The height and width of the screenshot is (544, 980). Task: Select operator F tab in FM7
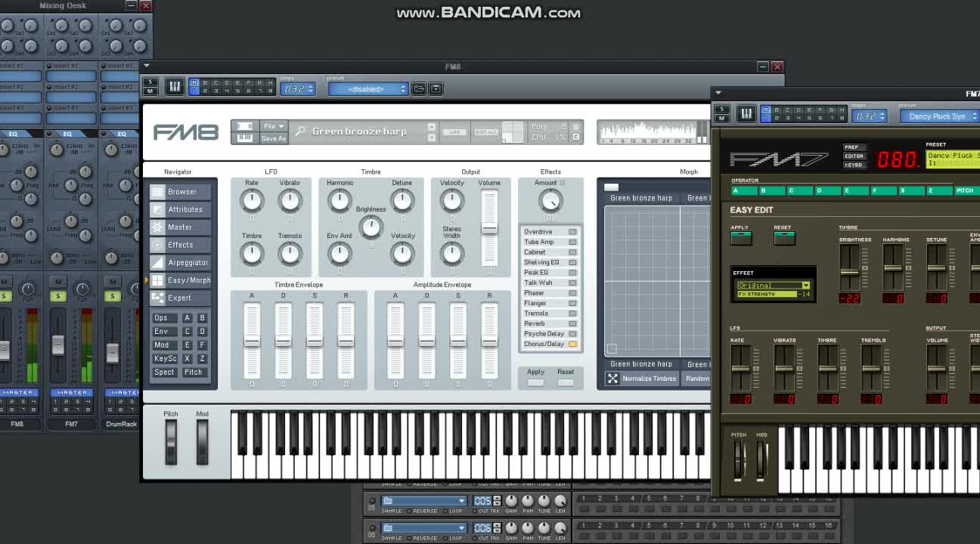(x=884, y=190)
